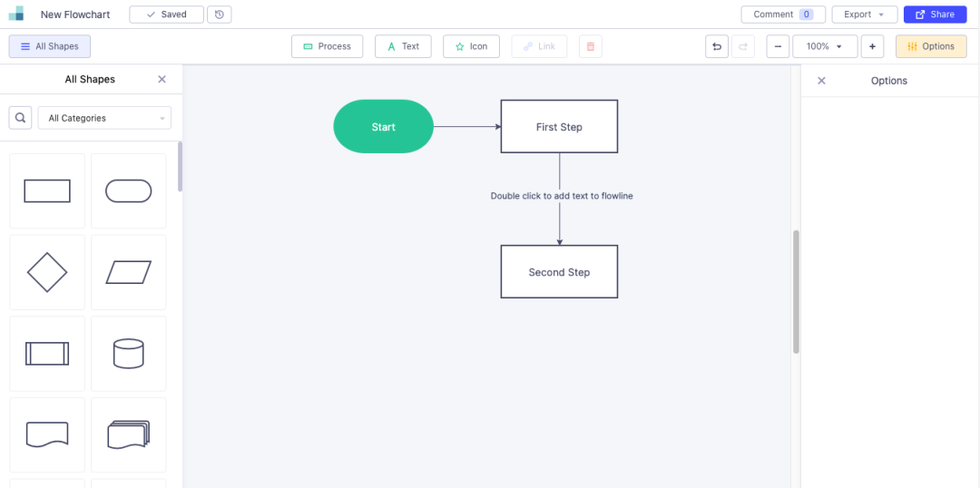Click the flowline text label
Screen dimensions: 980x488
pos(562,196)
